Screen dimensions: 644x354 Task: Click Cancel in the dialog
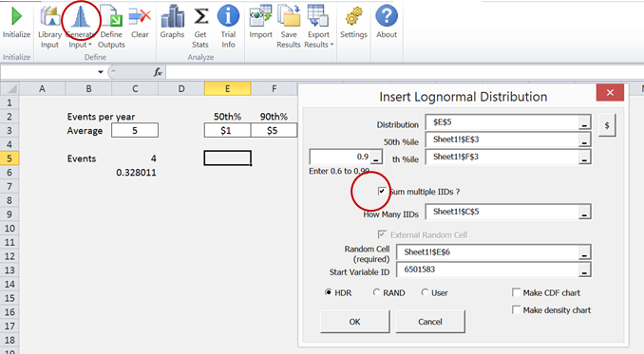point(430,322)
